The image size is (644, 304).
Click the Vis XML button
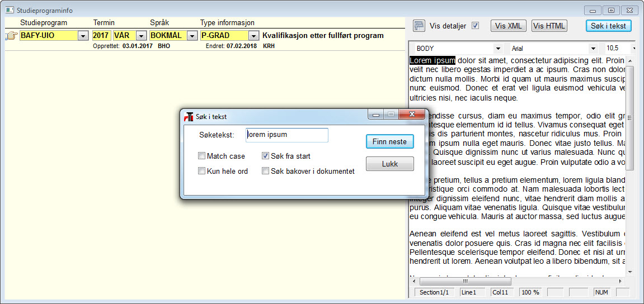pyautogui.click(x=509, y=26)
